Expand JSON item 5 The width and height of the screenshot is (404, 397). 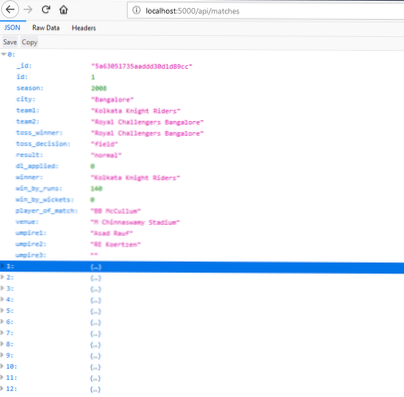pos(2,311)
